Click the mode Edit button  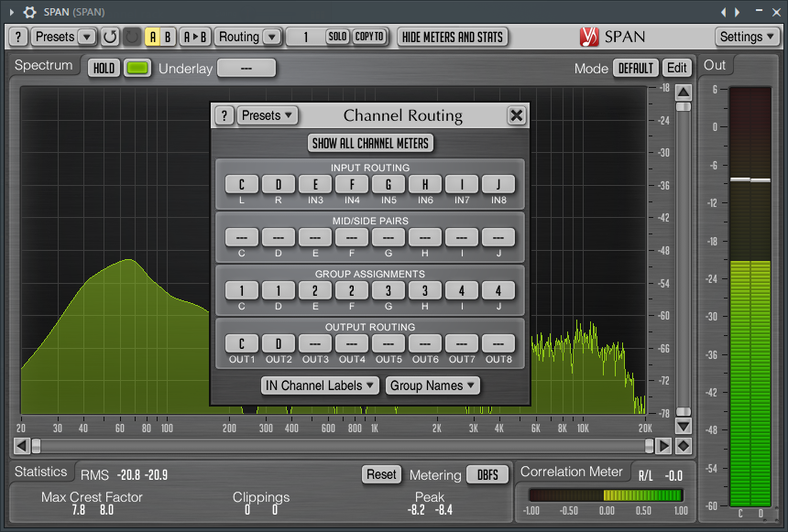coord(677,69)
